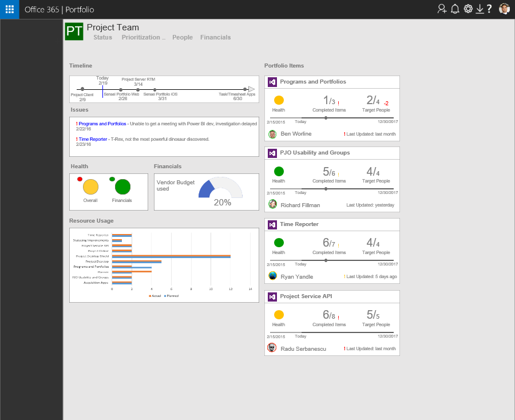Click green health dot on PJO Usability card
The image size is (515, 420).
[x=279, y=172]
